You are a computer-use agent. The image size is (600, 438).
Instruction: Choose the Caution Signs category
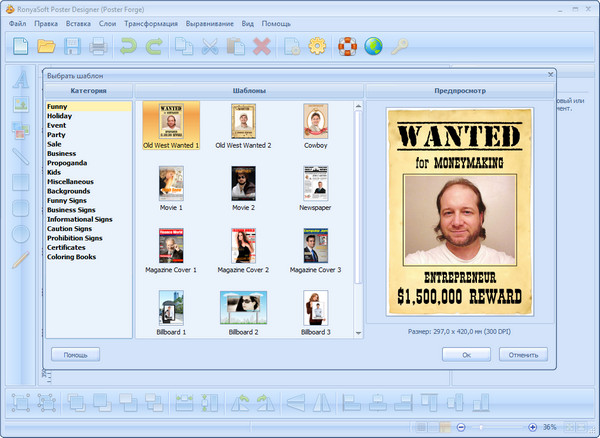(x=74, y=229)
